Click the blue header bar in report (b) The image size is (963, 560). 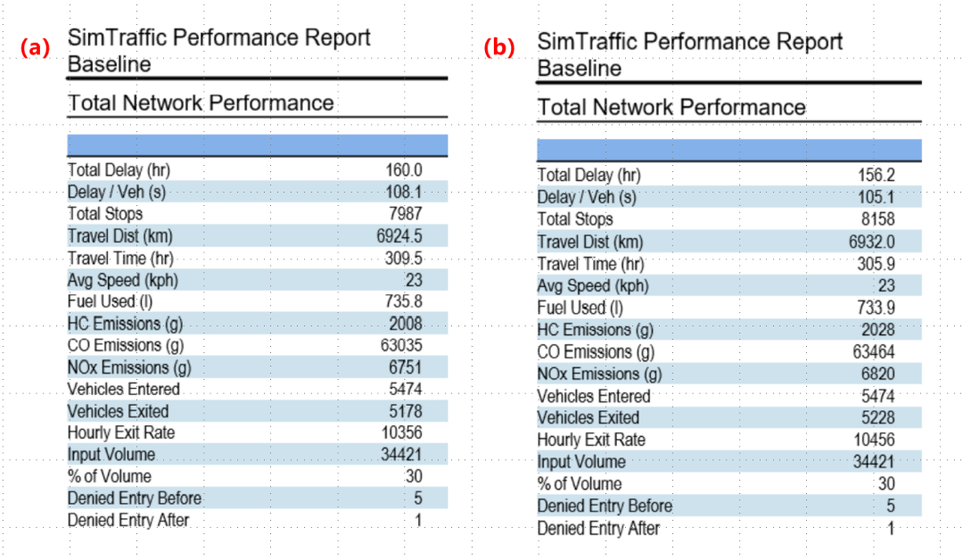click(x=728, y=150)
